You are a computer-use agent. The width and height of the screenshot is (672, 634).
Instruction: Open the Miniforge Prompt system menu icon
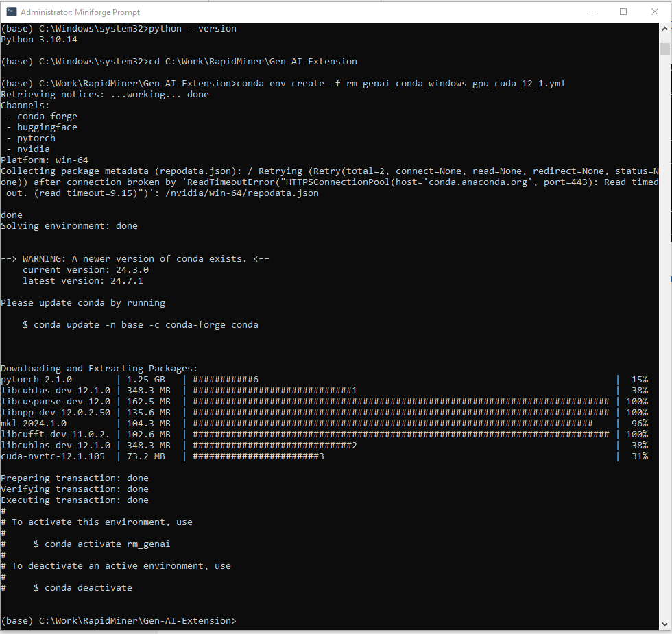coord(10,12)
